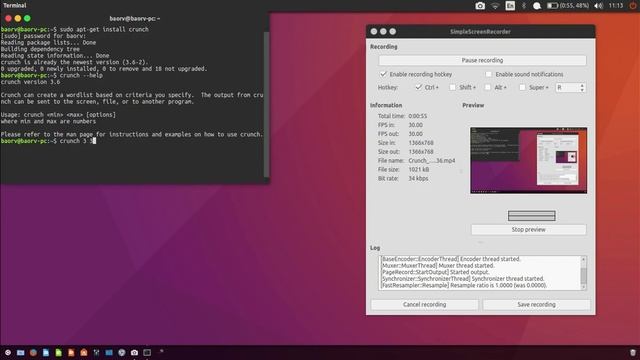640x360 pixels.
Task: Click Cancel recording button
Action: tap(424, 304)
